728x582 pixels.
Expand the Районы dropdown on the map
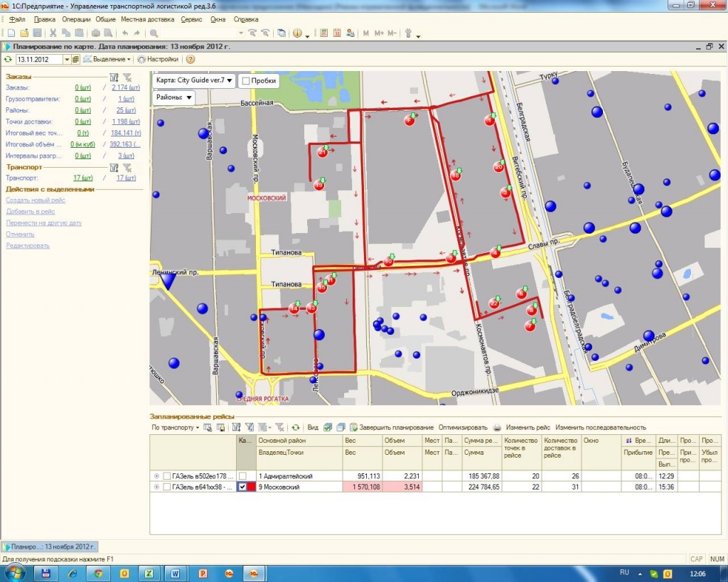click(x=174, y=98)
